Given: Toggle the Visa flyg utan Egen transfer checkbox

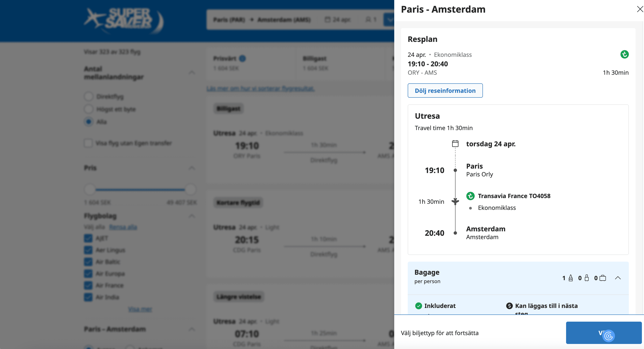Looking at the screenshot, I should (88, 143).
